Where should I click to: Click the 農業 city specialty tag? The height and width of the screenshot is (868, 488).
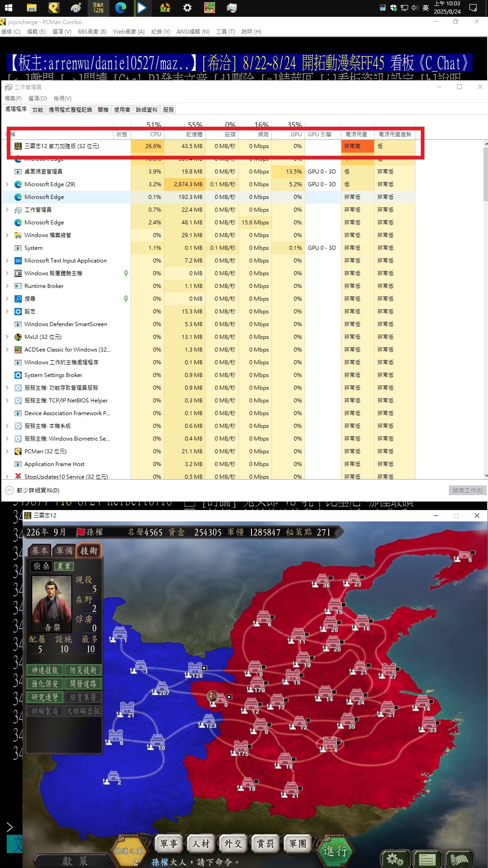64,566
